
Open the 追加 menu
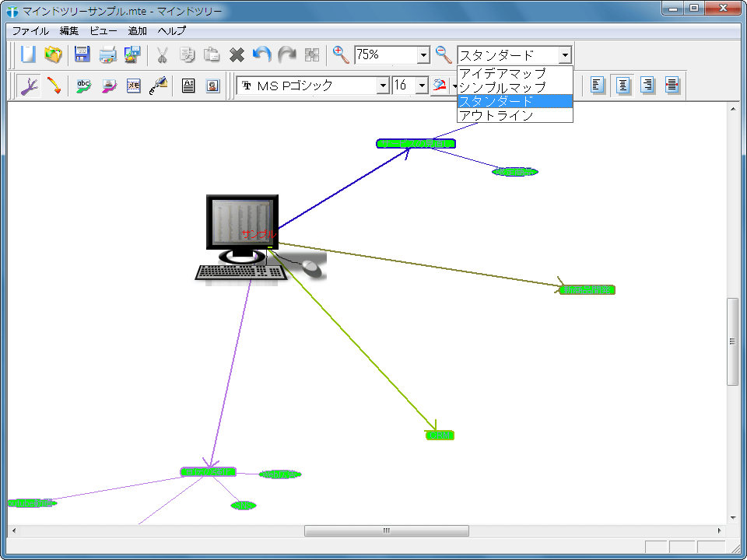(137, 31)
